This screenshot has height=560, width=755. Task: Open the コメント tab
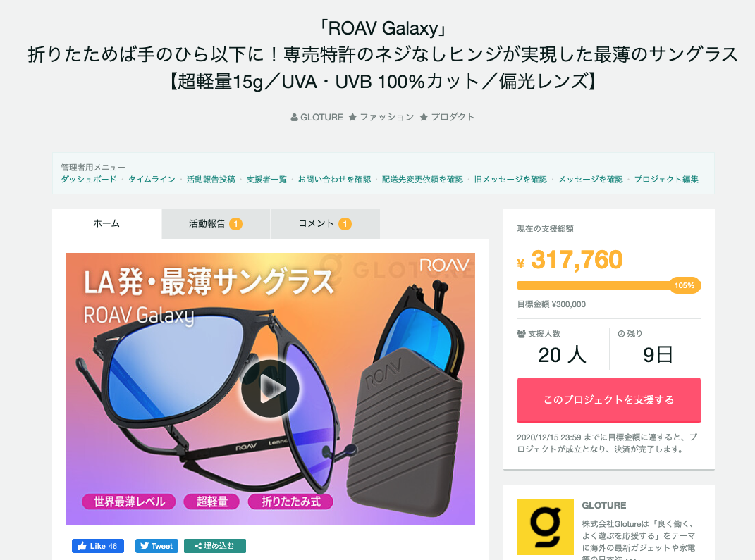[325, 224]
